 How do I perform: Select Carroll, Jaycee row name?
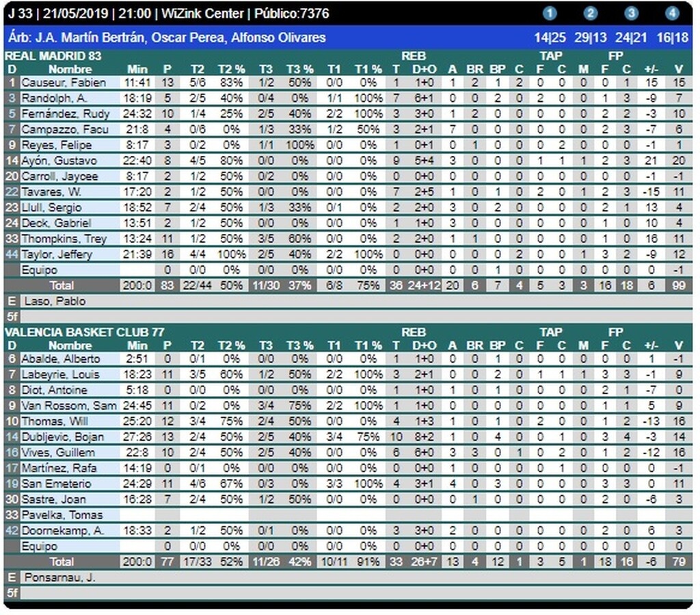pyautogui.click(x=59, y=176)
